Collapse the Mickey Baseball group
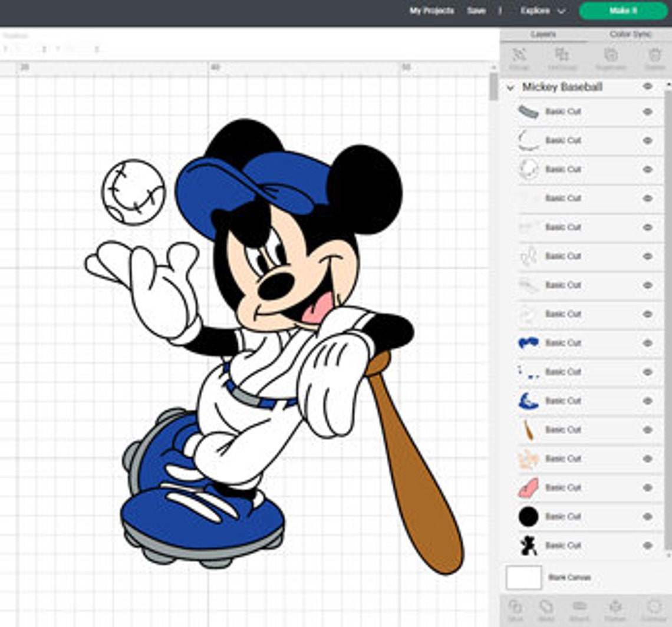This screenshot has height=627, width=672. (511, 87)
